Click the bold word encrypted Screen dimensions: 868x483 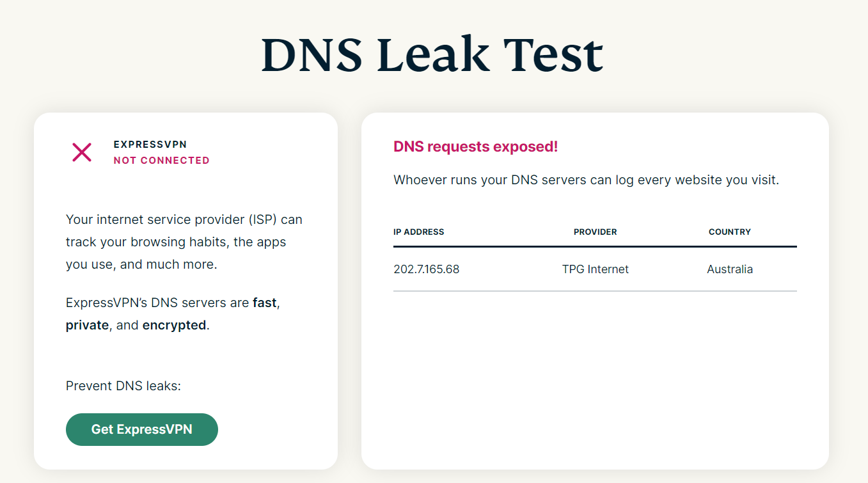(174, 325)
